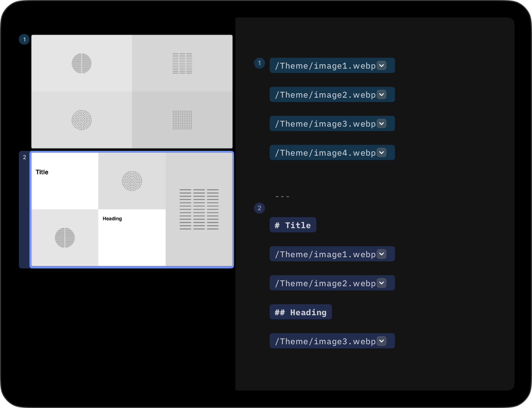Click the Heading text in slide 2 preview
532x408 pixels.
pos(112,219)
